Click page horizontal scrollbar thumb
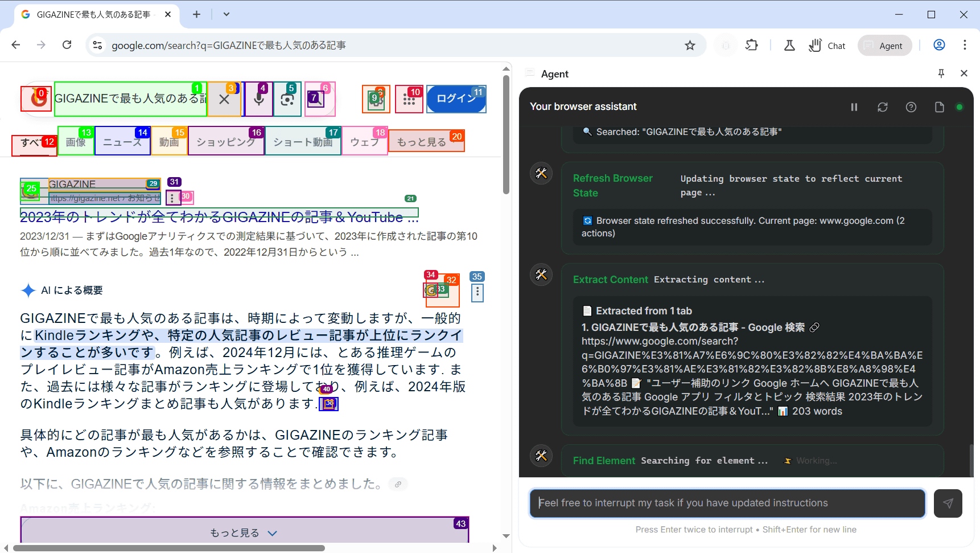The height and width of the screenshot is (553, 980). coord(169,548)
